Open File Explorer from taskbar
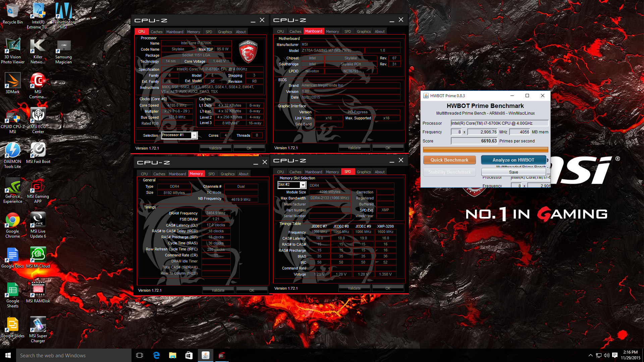The width and height of the screenshot is (644, 362). [x=172, y=355]
